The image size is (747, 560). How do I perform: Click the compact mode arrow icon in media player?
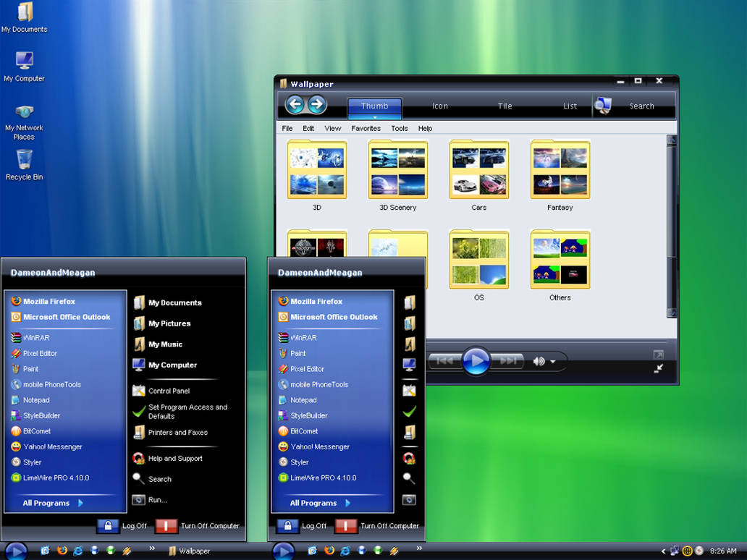[x=658, y=368]
